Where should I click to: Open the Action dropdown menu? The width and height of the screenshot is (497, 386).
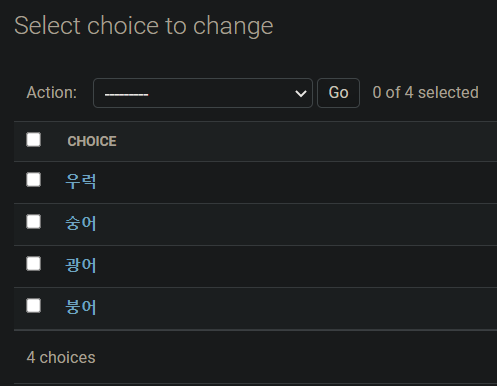coord(203,93)
